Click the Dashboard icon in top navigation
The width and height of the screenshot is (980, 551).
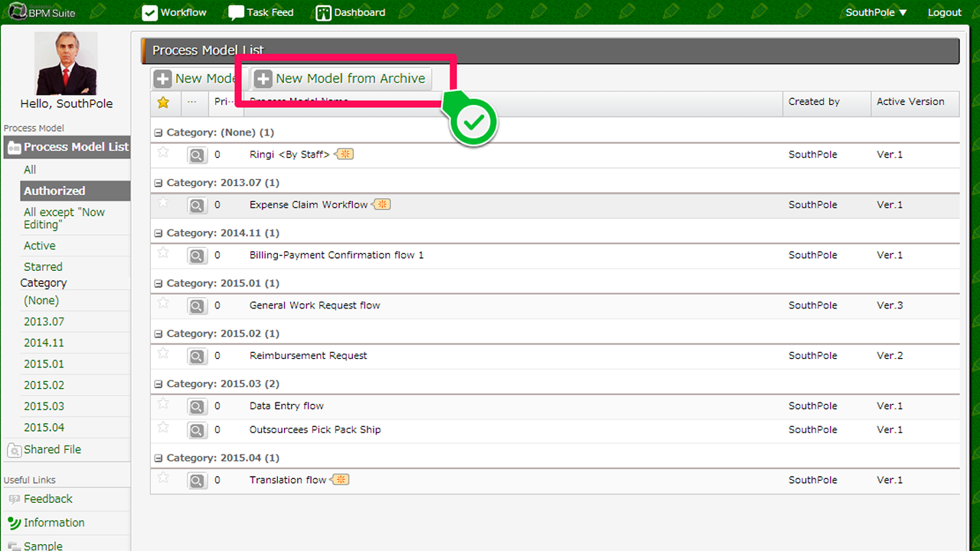click(x=324, y=13)
